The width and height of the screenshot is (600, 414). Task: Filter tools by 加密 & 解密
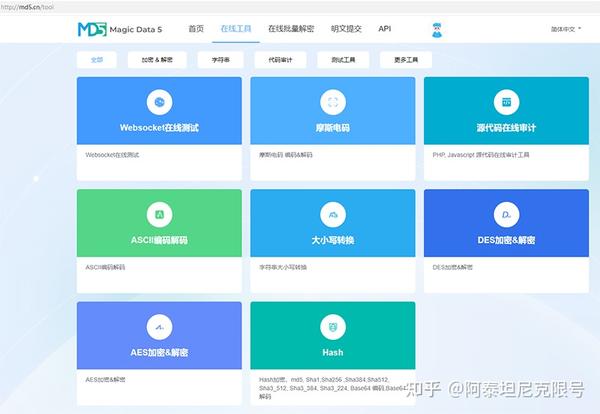(157, 60)
